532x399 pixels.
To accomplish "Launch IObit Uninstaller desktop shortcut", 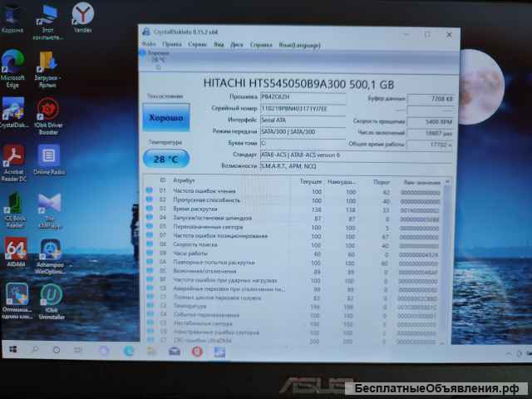I will coord(52,301).
